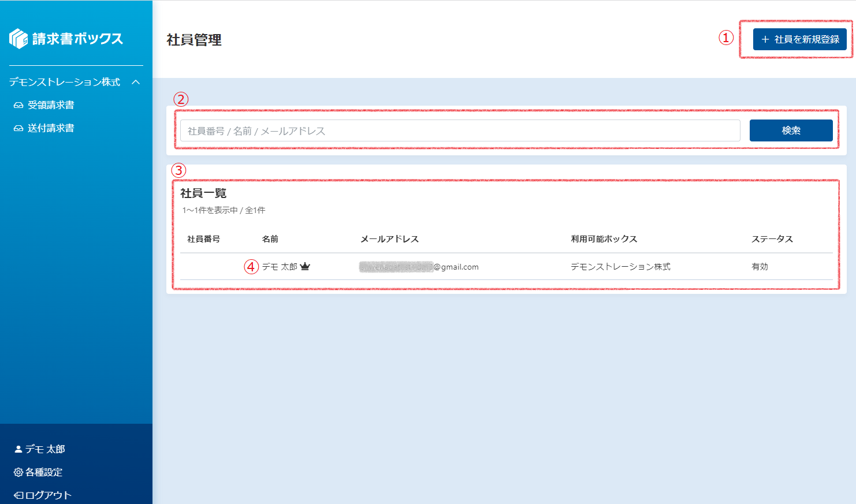
Task: Open 受領請求書 in the sidebar
Action: pos(51,105)
